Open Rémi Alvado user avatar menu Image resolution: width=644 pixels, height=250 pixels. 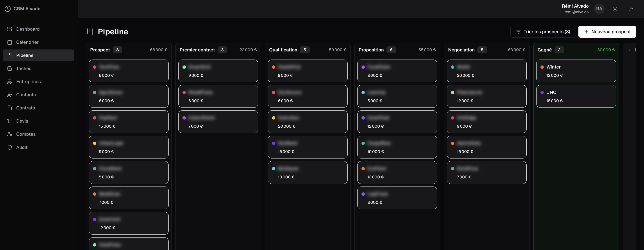click(599, 9)
